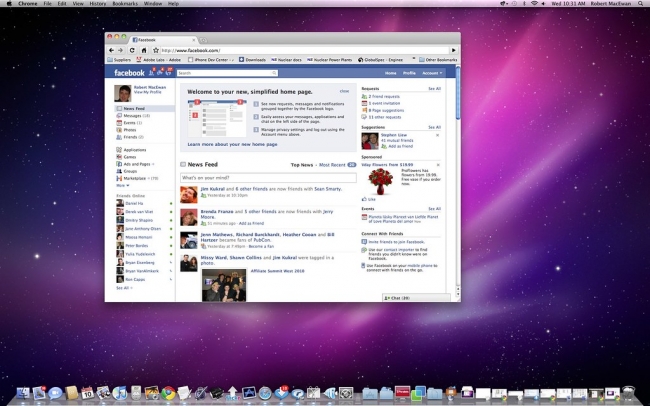Open the Affiliate Summit West photo thumbnail
This screenshot has width=650, height=406.
pyautogui.click(x=224, y=285)
